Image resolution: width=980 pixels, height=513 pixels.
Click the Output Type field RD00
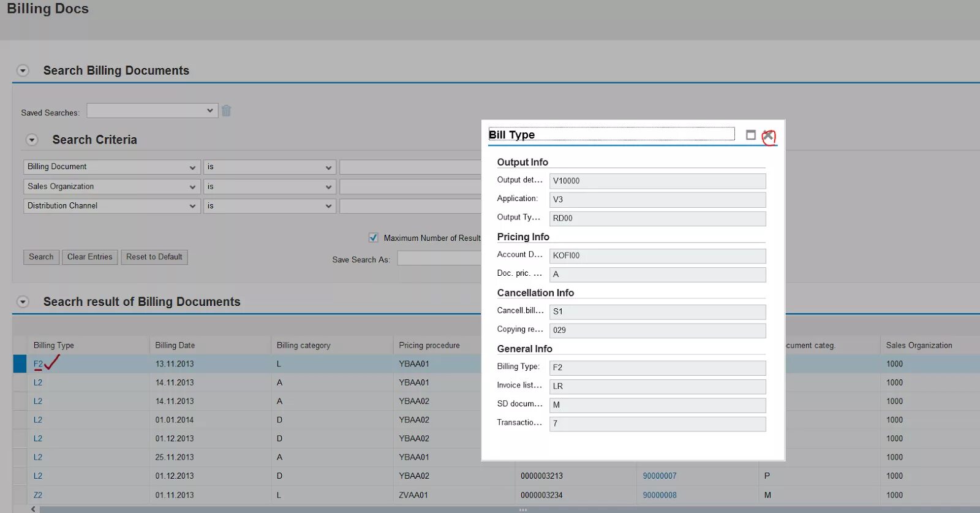point(657,218)
